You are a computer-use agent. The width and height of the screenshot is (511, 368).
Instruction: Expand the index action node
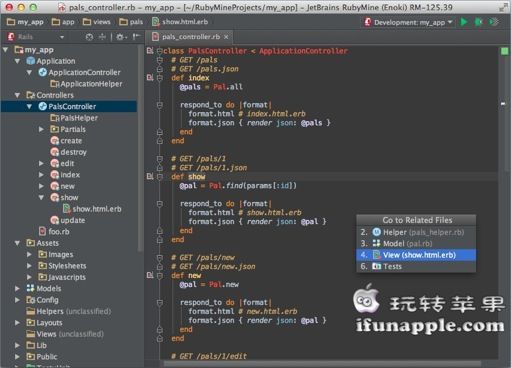coord(41,175)
